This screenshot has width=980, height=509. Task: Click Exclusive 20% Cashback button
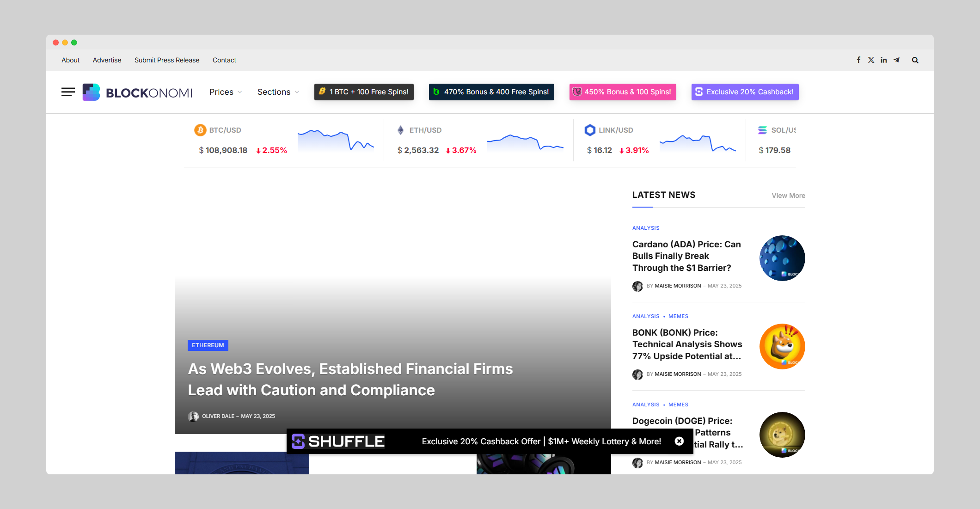click(745, 92)
